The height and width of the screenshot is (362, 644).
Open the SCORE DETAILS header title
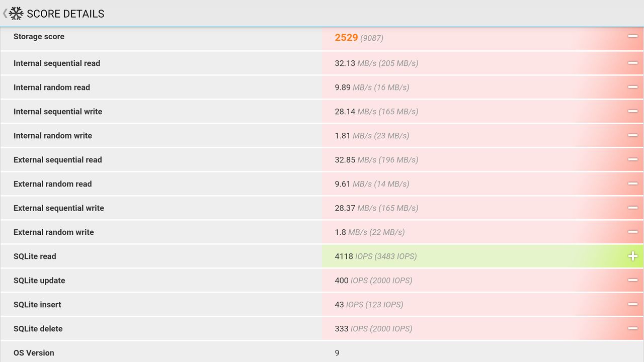pos(65,14)
